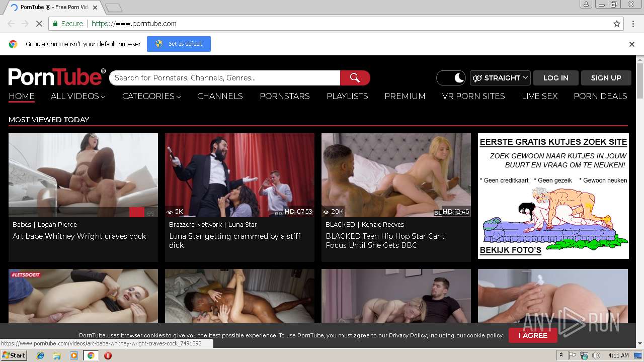Click the browser forward arrow
The width and height of the screenshot is (644, 362).
(25, 24)
